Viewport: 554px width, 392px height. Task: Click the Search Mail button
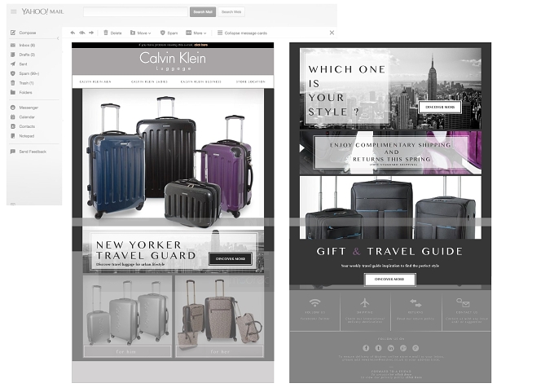(203, 11)
